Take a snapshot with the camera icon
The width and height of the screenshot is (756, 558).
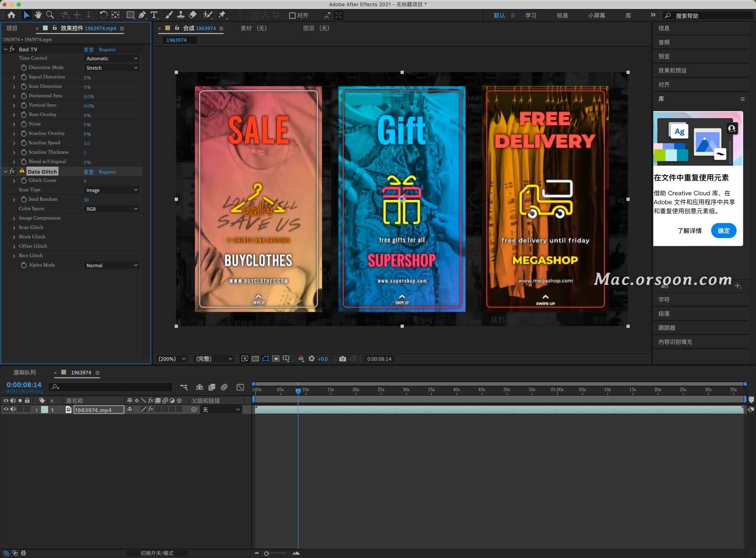[x=343, y=359]
